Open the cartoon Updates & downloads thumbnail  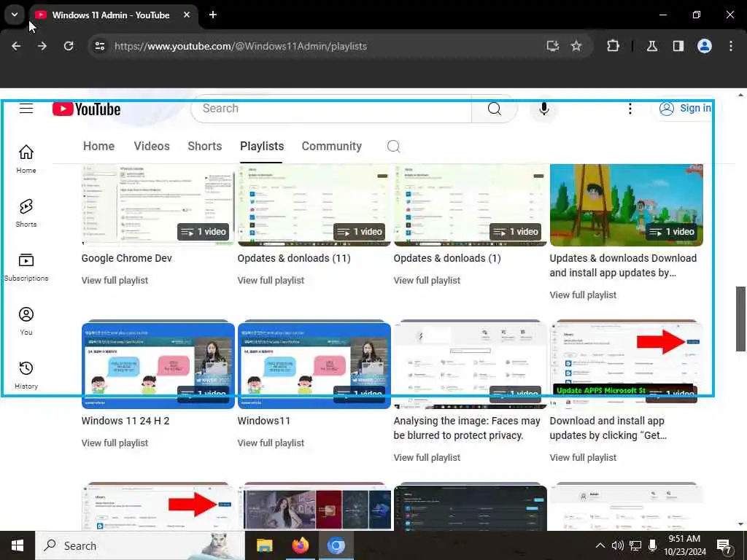click(x=627, y=205)
